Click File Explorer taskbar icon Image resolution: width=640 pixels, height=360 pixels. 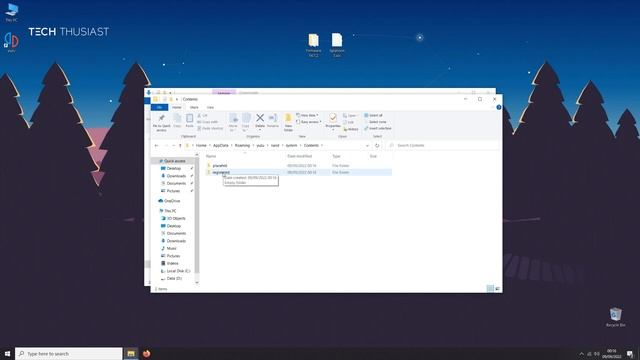click(x=131, y=353)
